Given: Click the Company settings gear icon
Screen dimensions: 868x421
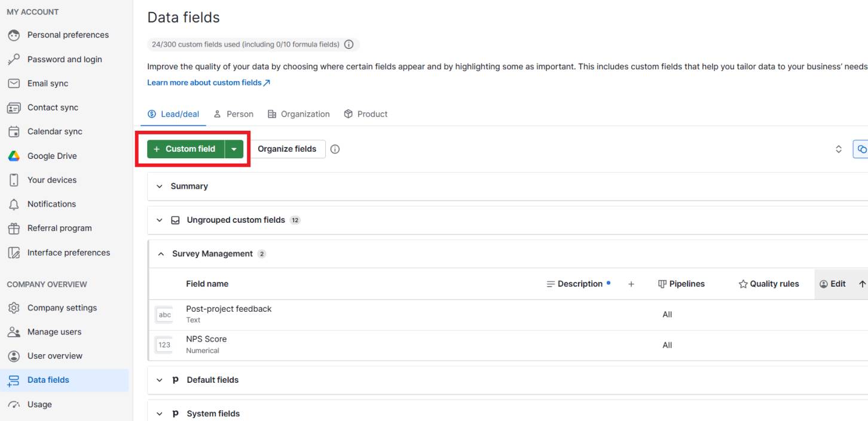Looking at the screenshot, I should coord(14,308).
